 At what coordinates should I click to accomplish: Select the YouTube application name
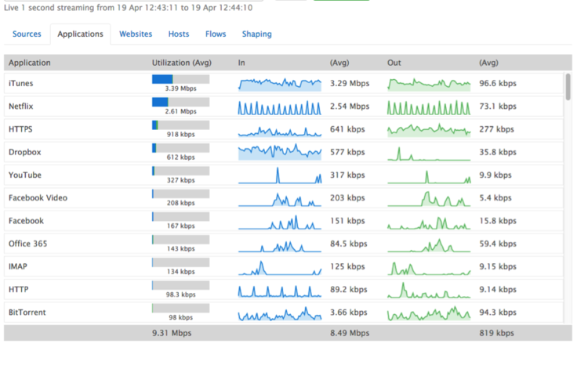pos(25,175)
